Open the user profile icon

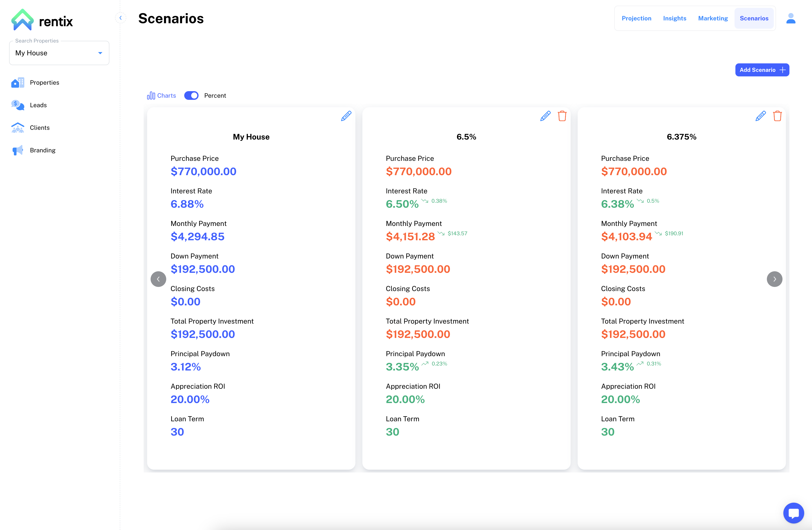[x=791, y=18]
